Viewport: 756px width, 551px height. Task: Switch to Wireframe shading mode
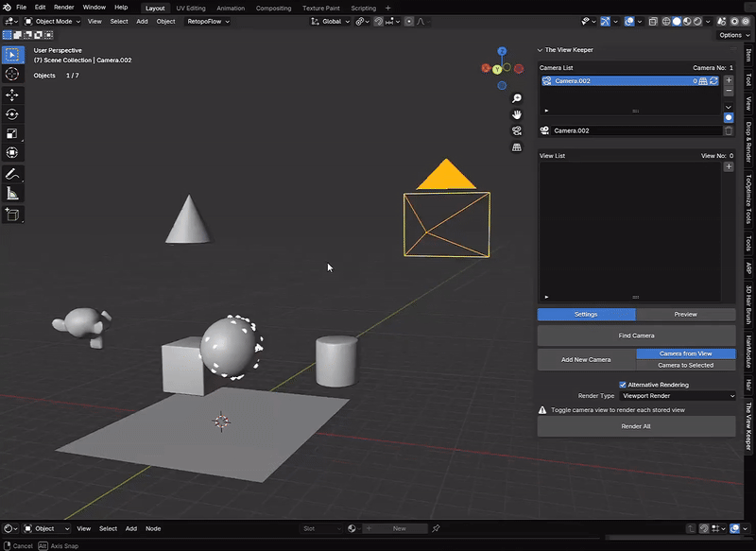[x=666, y=21]
